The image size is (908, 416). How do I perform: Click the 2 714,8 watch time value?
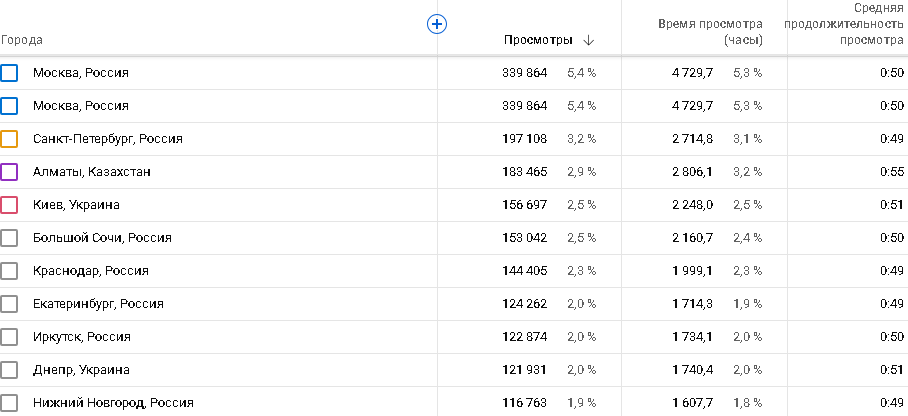[692, 139]
